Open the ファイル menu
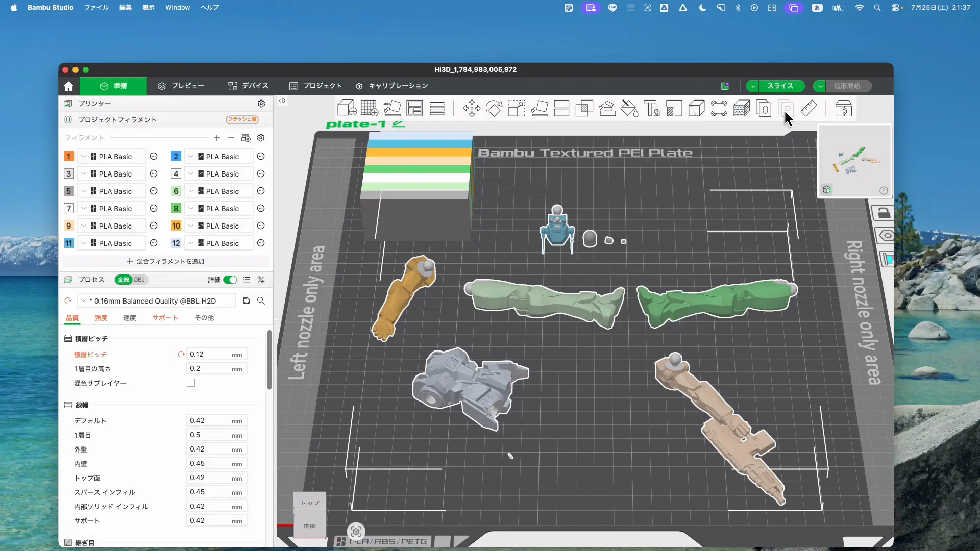 click(96, 7)
